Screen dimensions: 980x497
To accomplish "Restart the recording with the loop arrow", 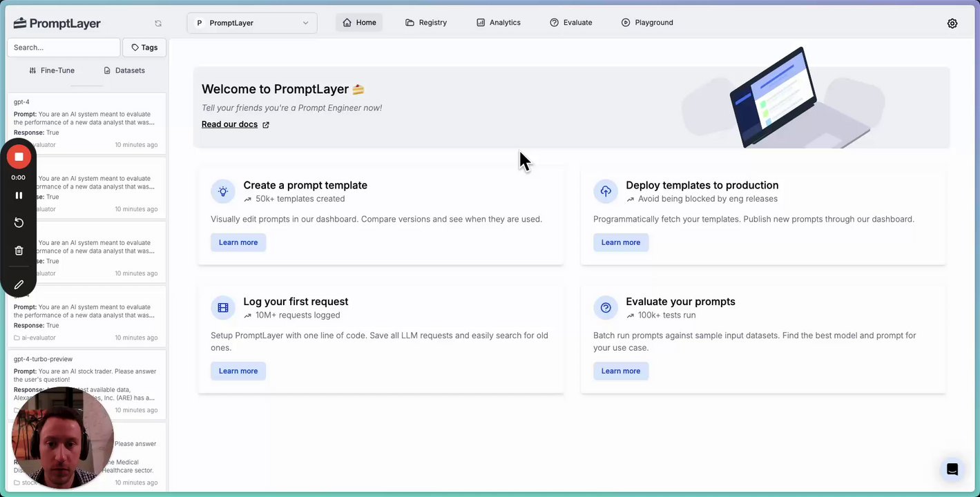I will tap(19, 222).
